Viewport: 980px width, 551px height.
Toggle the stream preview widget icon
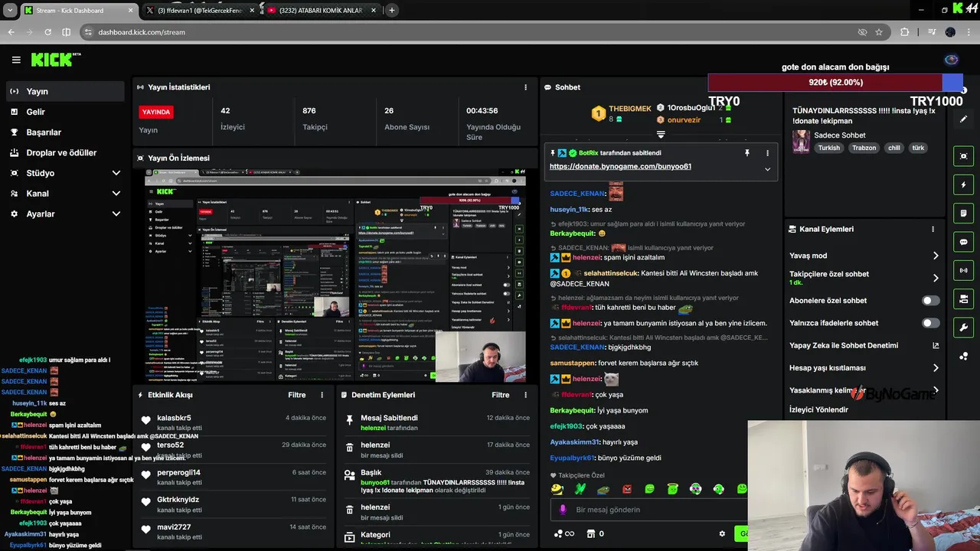coord(964,156)
